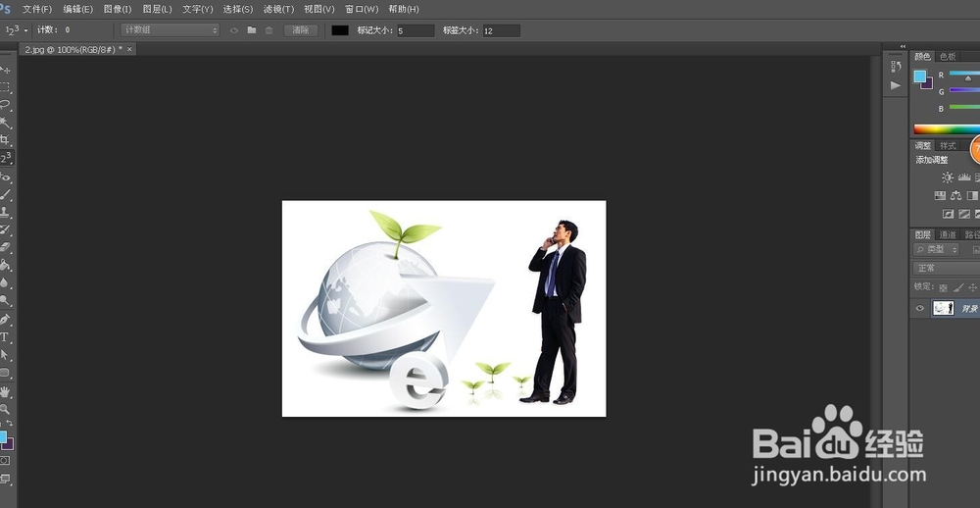Select the Path Selection tool
Image resolution: width=980 pixels, height=508 pixels.
(5, 355)
